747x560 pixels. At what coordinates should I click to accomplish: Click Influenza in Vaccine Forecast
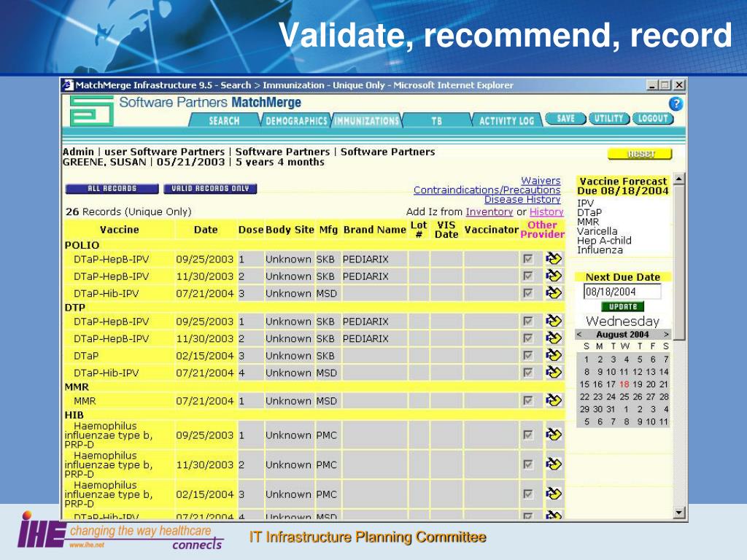coord(600,250)
